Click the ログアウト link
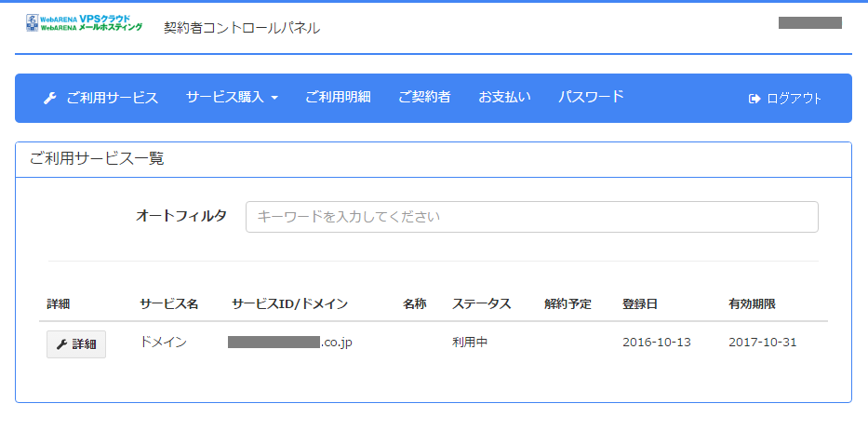The height and width of the screenshot is (444, 868). pyautogui.click(x=785, y=99)
